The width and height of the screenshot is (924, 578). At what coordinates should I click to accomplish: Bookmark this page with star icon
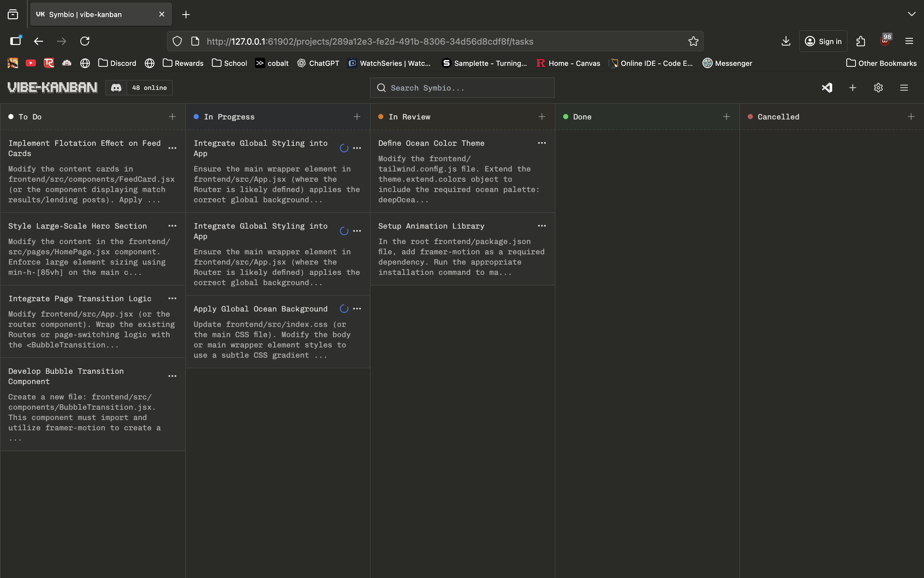click(693, 41)
